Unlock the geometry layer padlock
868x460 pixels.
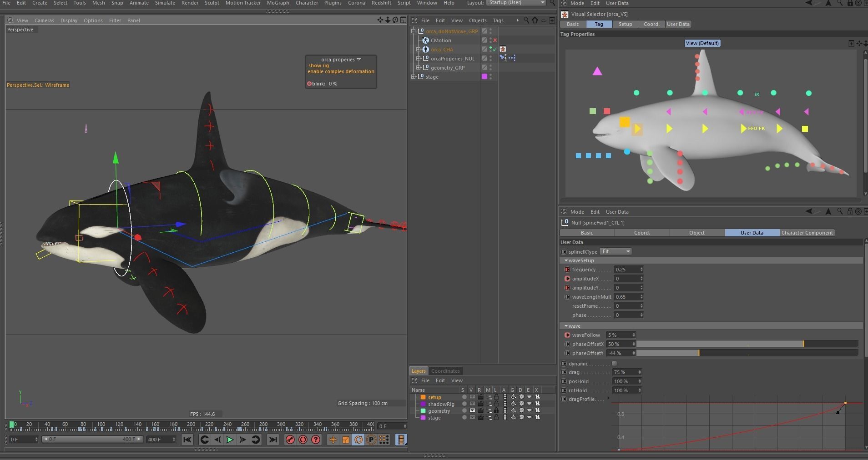[496, 410]
